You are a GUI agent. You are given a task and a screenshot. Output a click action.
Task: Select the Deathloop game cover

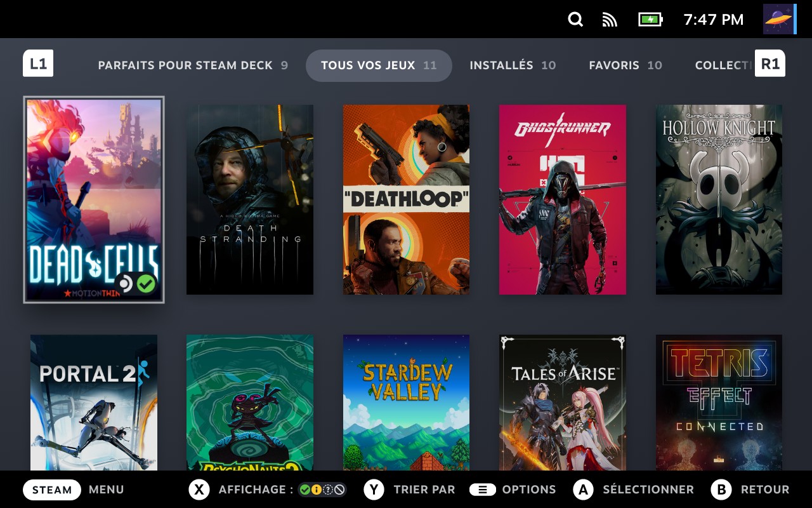(406, 199)
